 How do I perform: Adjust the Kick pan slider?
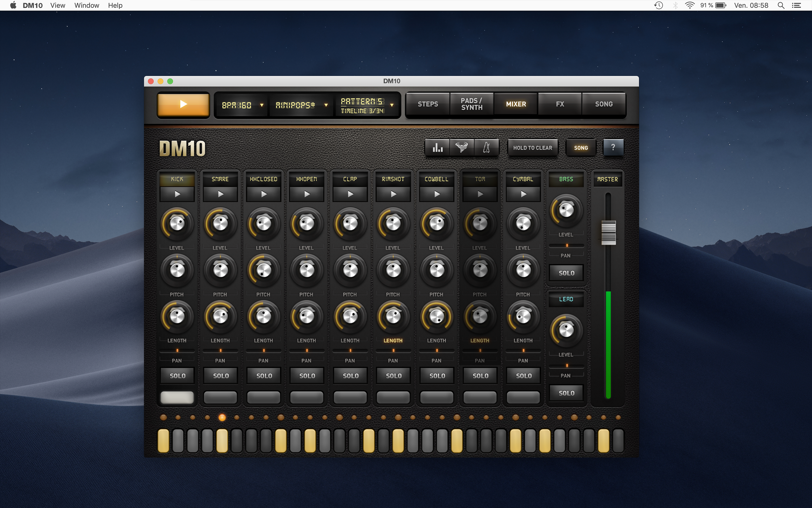coord(177,351)
